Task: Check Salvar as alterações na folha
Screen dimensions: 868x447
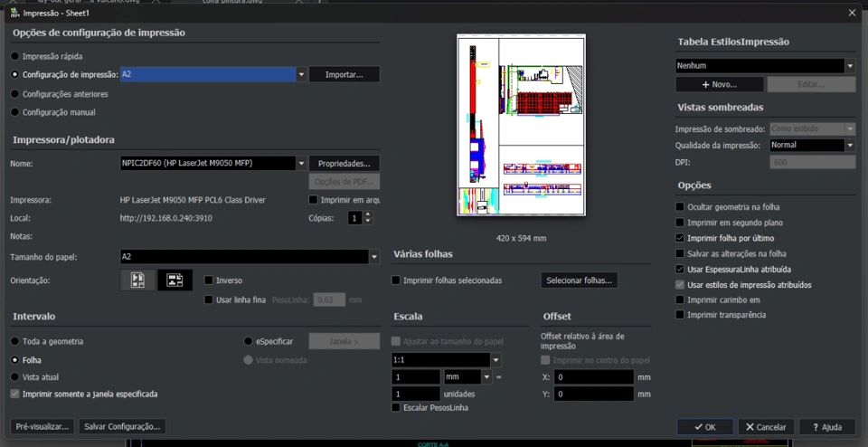Action: (x=680, y=253)
